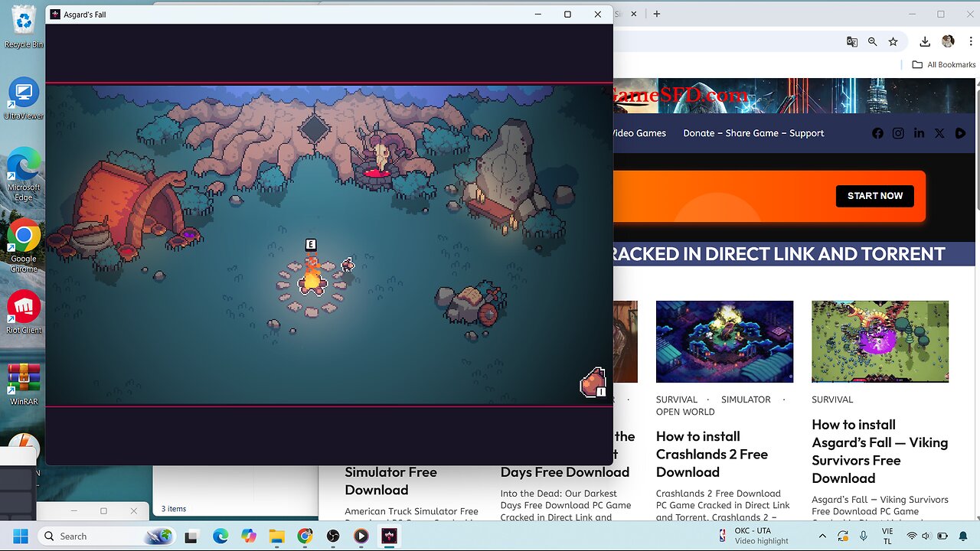Open Donate – Share Game – Support menu
Screen dimensions: 980x551
point(753,133)
